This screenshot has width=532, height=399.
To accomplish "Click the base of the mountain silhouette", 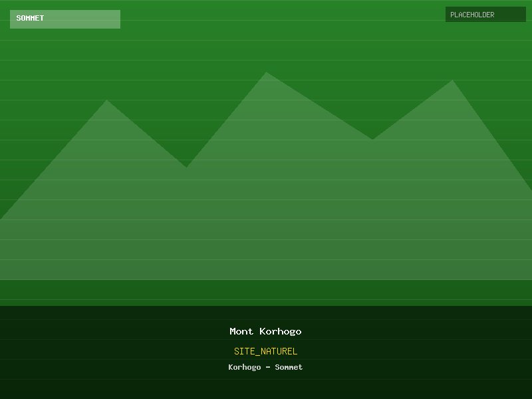I will [x=266, y=269].
